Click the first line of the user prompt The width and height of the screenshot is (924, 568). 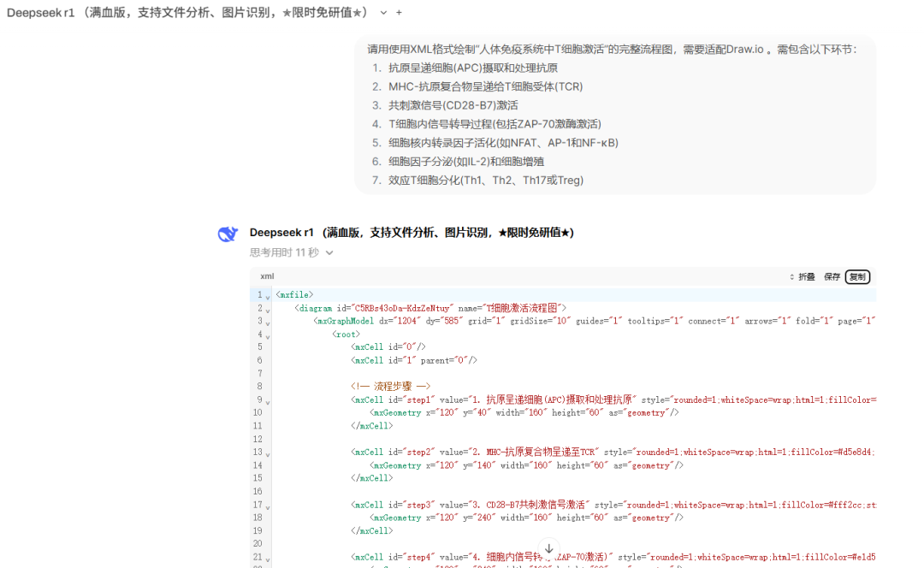pyautogui.click(x=612, y=50)
